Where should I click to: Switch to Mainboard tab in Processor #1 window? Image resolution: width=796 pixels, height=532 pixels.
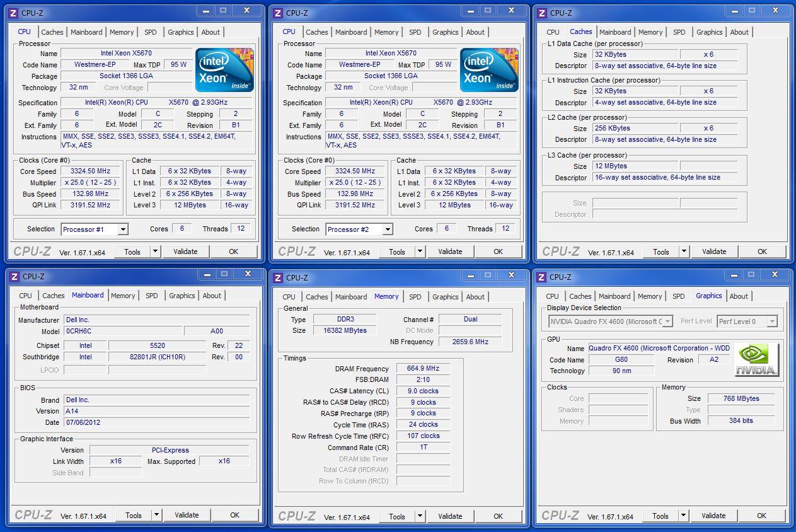pos(86,32)
